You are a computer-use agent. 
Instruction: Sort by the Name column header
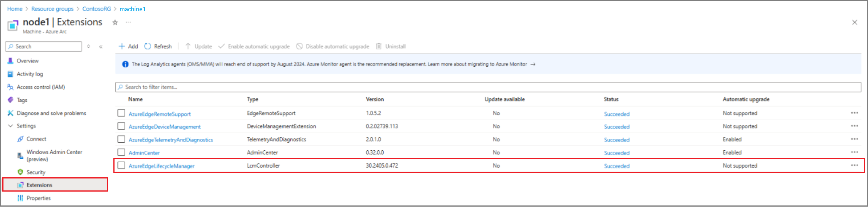pos(135,99)
